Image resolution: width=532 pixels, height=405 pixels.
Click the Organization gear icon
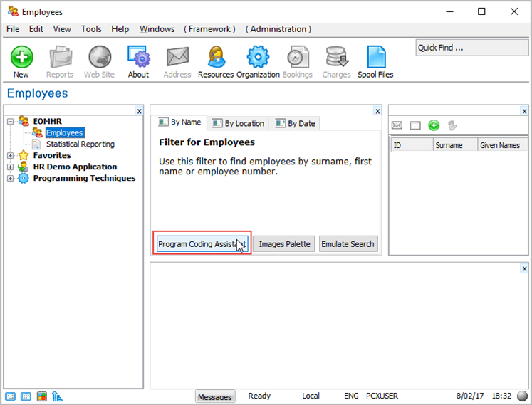pos(258,61)
